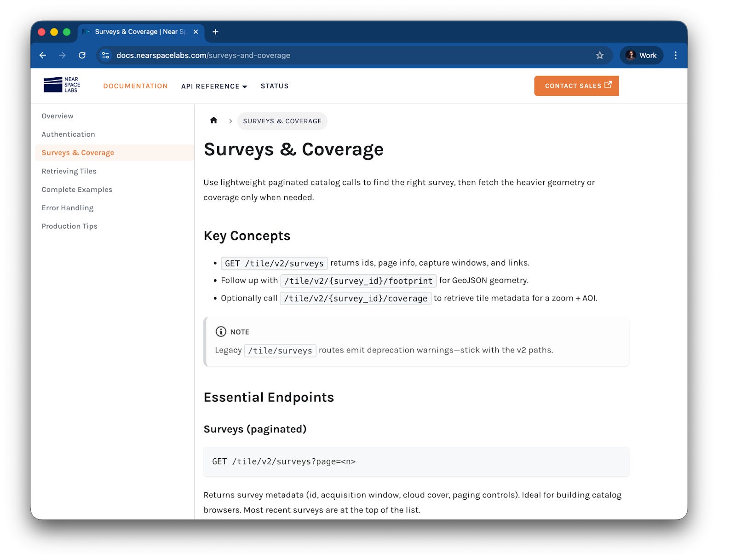Click the browser forward arrow

[x=62, y=55]
